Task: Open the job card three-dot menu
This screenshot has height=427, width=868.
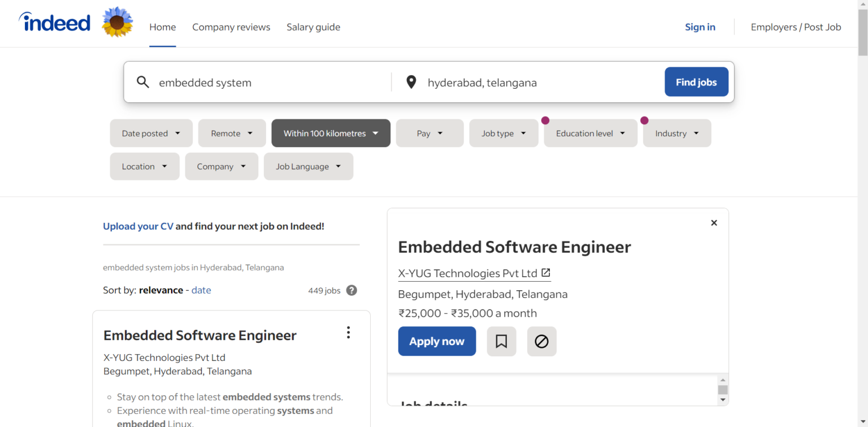Action: (x=348, y=333)
